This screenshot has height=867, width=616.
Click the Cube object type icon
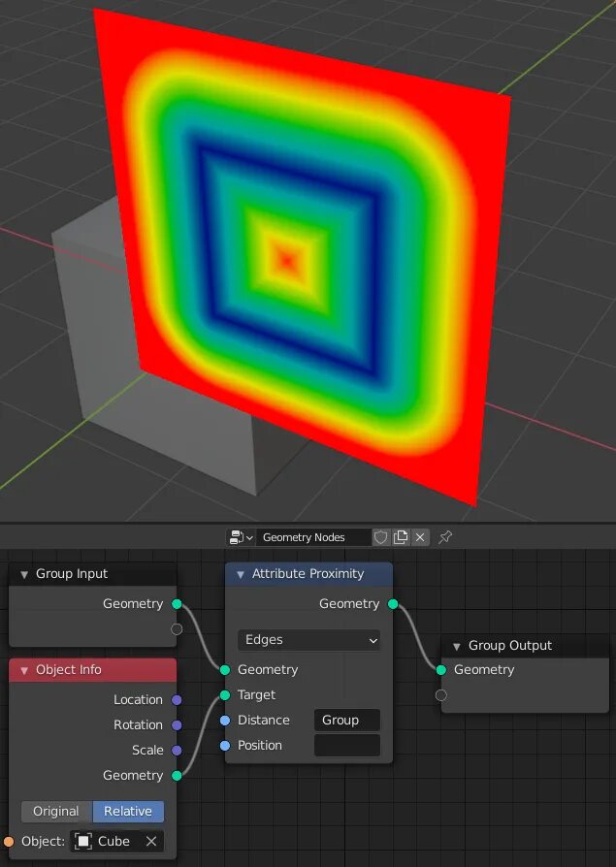tap(83, 841)
